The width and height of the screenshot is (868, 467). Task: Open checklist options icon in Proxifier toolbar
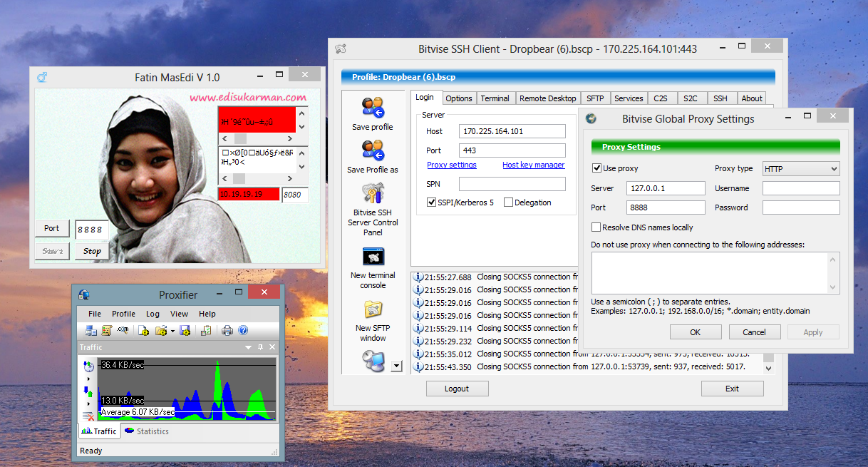205,330
